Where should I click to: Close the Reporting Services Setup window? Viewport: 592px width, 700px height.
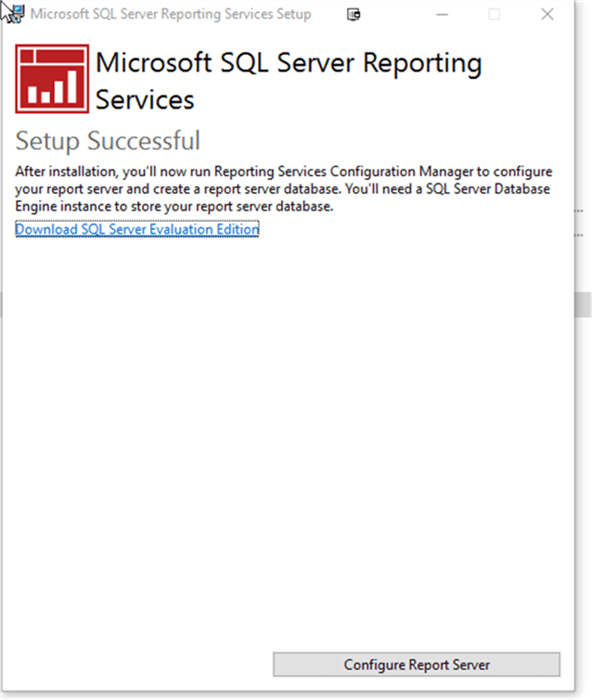pos(547,14)
